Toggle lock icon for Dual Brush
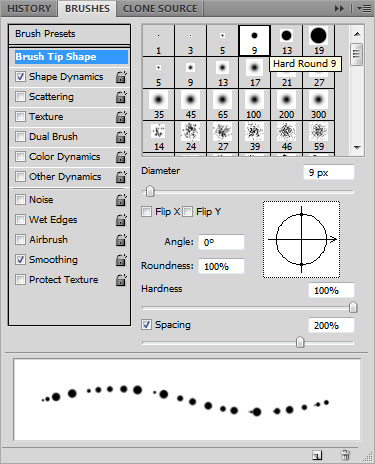The height and width of the screenshot is (464, 375). pyautogui.click(x=121, y=137)
